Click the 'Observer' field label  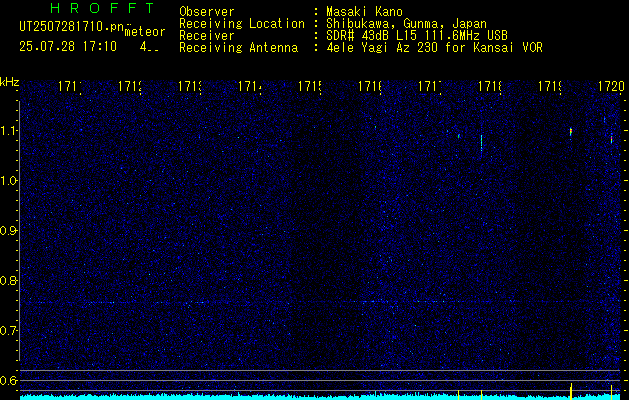[x=207, y=12]
